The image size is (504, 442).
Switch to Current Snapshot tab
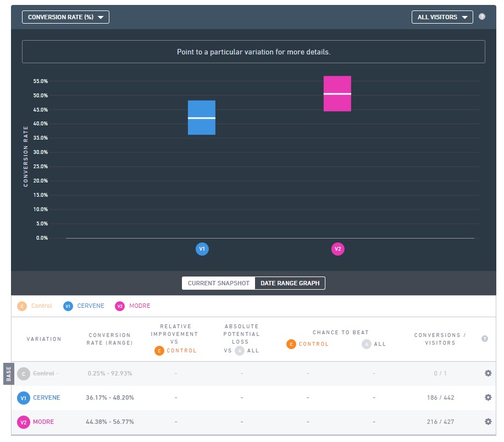point(218,283)
